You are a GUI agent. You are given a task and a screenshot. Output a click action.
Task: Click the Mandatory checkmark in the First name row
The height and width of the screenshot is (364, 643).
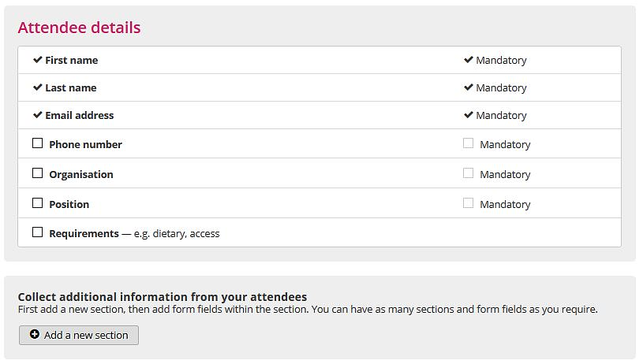point(469,60)
